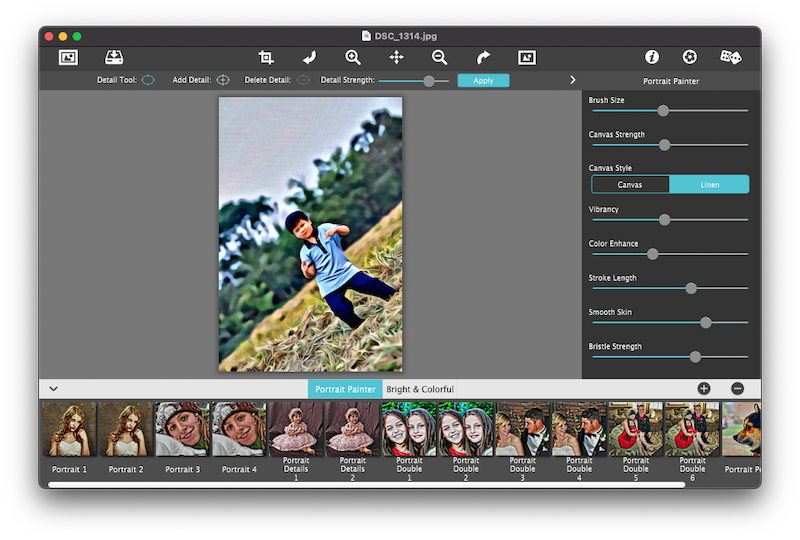Expand toolbar options with right chevron
Image resolution: width=800 pixels, height=540 pixels.
pyautogui.click(x=573, y=80)
